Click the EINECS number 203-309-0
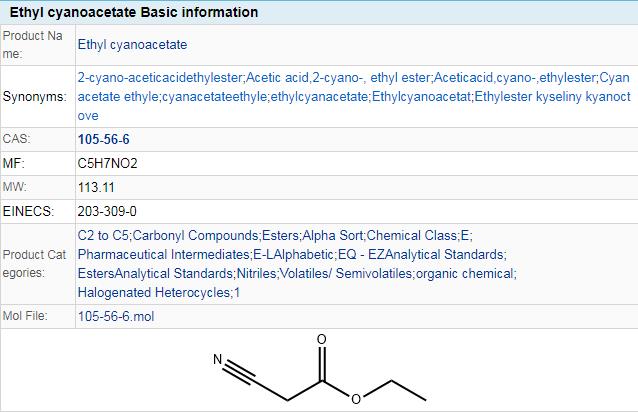The image size is (638, 412). pyautogui.click(x=107, y=212)
